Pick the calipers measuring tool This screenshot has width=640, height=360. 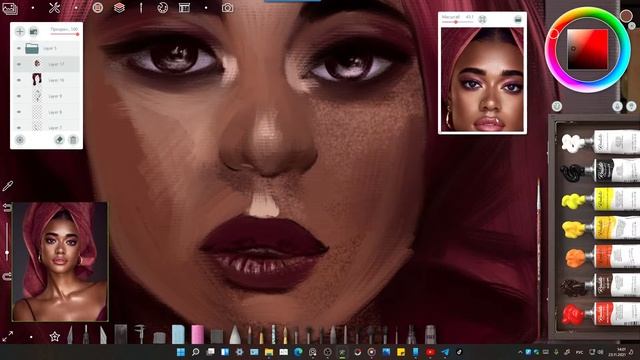pyautogui.click(x=140, y=334)
